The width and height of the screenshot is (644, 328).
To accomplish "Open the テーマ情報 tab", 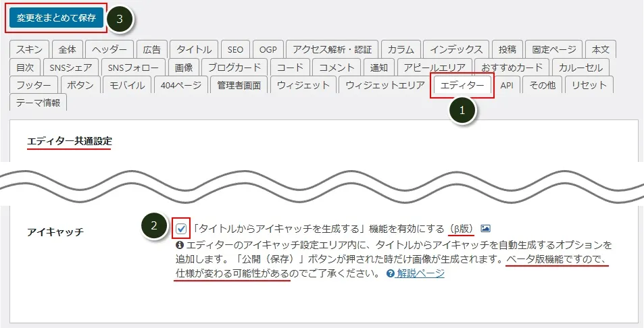I will [x=38, y=103].
